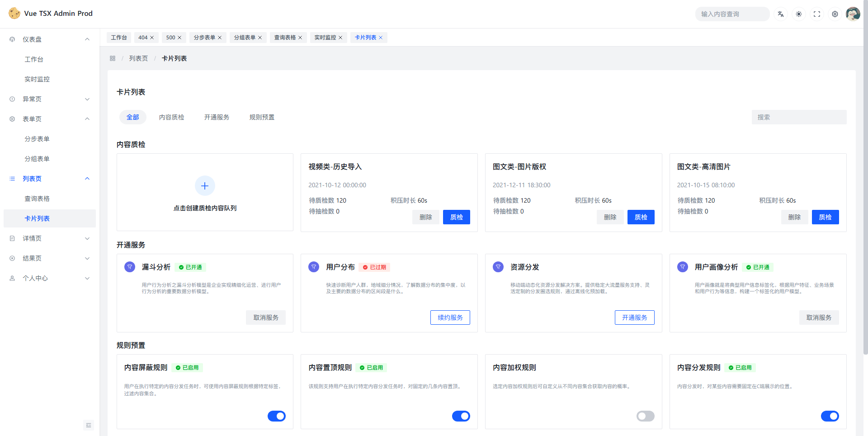
Task: Enable the 内容加权规则 switch
Action: click(x=645, y=416)
